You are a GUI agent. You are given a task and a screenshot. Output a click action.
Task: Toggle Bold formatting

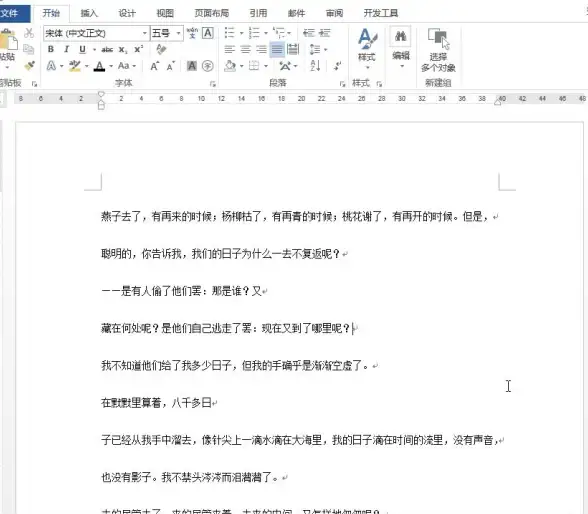click(x=51, y=49)
